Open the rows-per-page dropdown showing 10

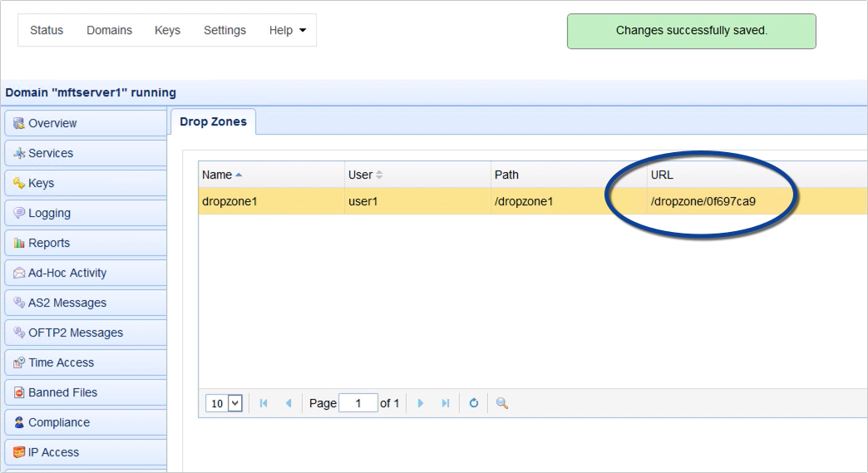(224, 403)
